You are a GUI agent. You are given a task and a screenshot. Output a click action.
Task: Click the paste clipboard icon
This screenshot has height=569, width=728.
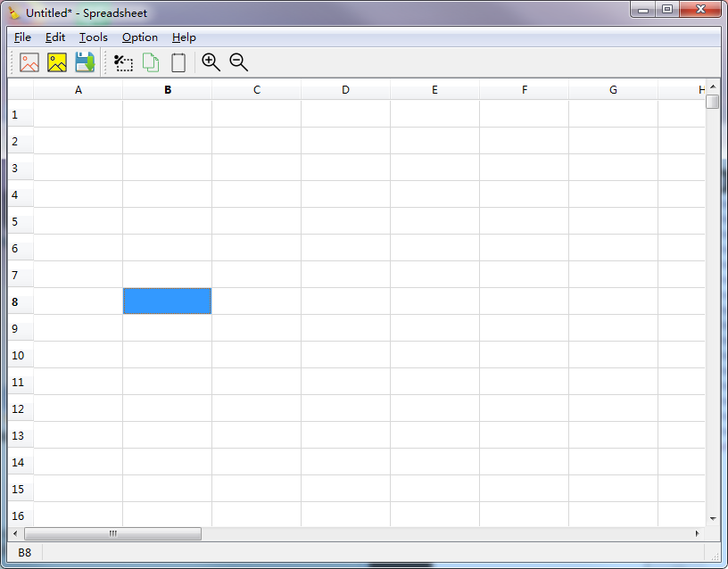point(178,62)
